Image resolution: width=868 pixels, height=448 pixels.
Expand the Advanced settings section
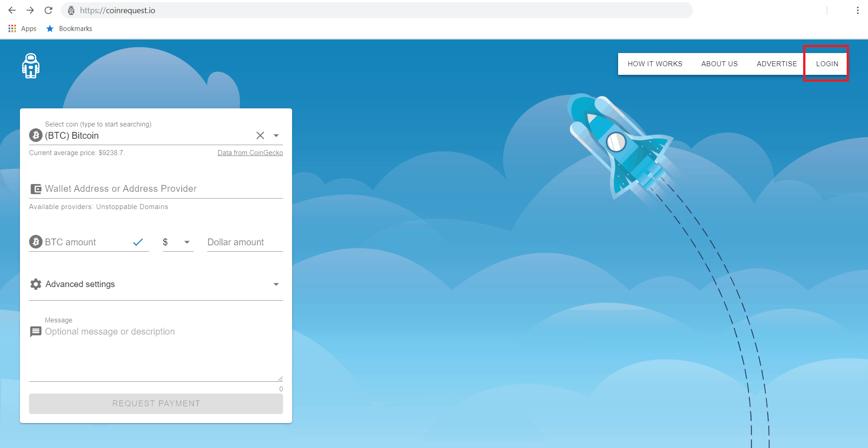pos(276,284)
